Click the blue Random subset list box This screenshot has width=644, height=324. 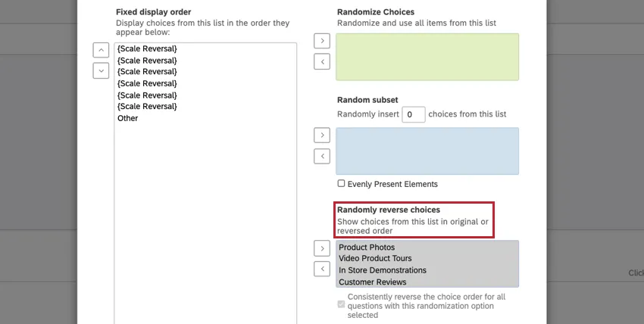point(427,151)
